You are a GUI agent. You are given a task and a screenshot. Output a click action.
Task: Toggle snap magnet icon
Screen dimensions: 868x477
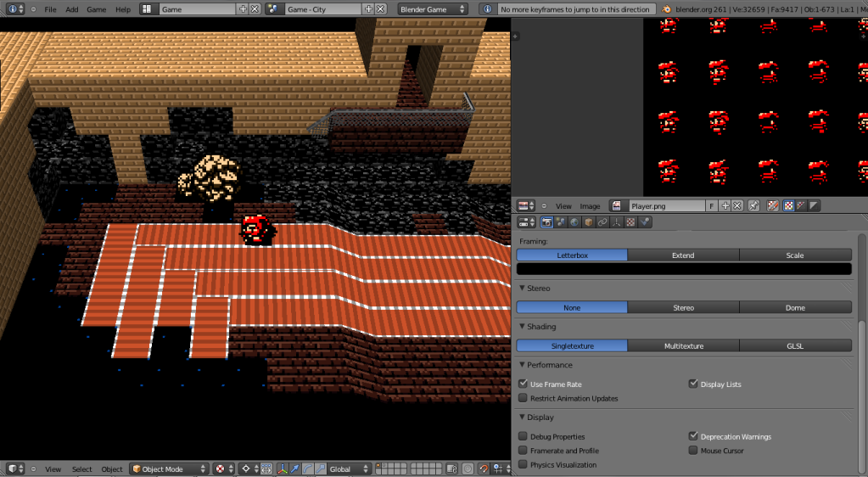[x=484, y=469]
